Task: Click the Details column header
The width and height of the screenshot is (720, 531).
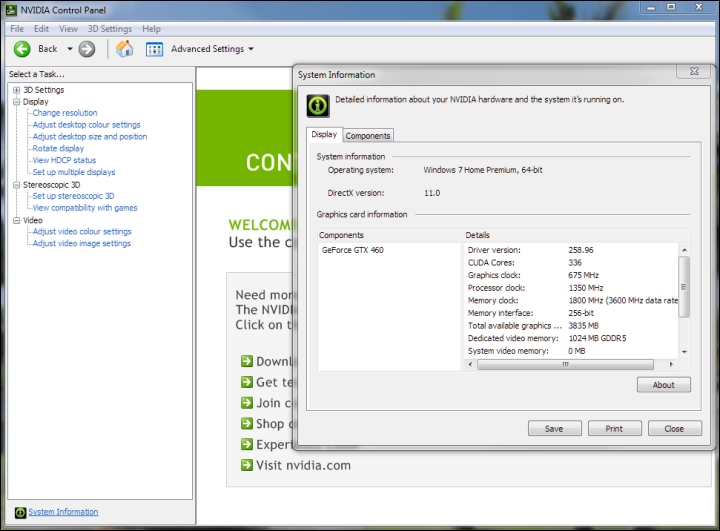Action: pyautogui.click(x=478, y=235)
